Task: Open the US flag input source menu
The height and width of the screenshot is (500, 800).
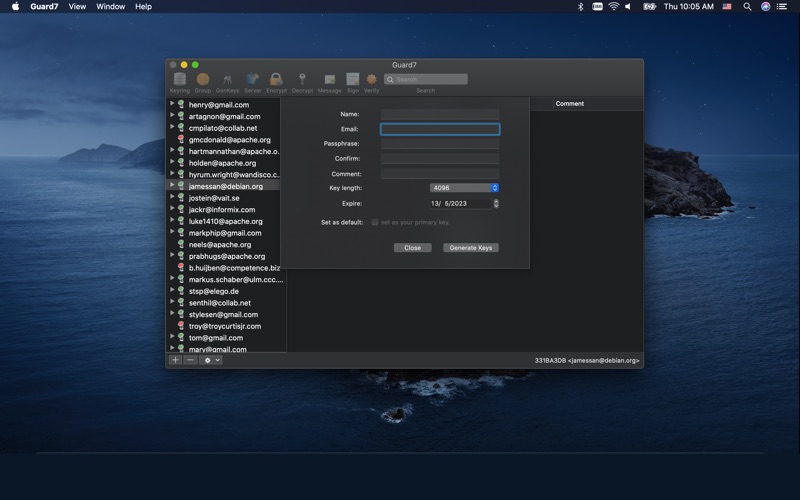Action: (x=727, y=7)
